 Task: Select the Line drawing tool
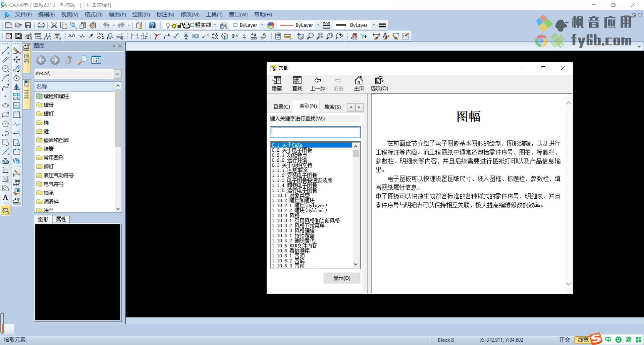coord(5,50)
